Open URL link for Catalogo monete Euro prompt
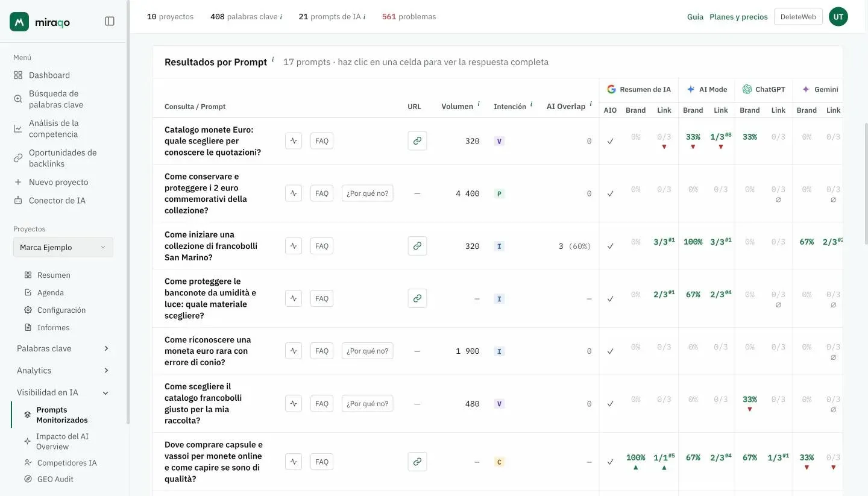This screenshot has height=496, width=868. tap(417, 141)
